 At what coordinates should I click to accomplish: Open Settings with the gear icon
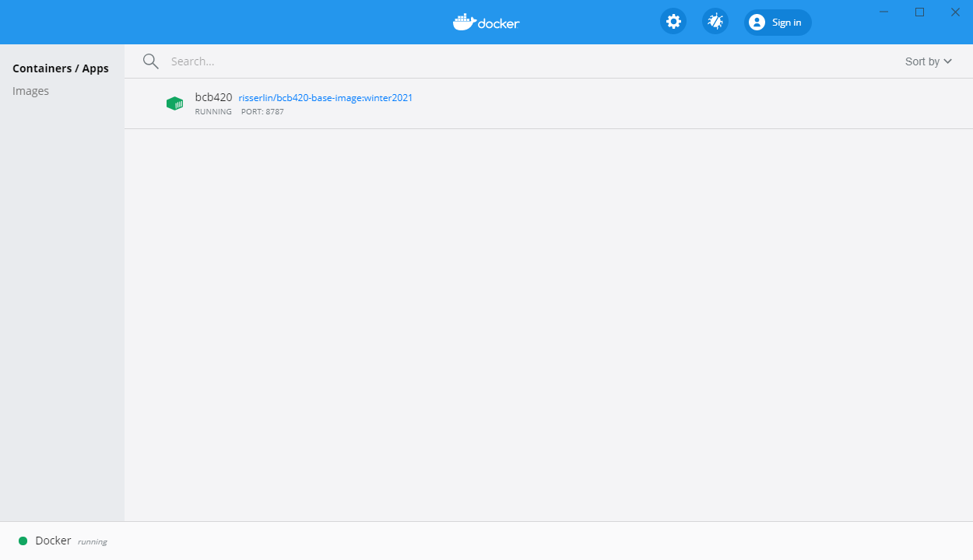click(x=673, y=22)
